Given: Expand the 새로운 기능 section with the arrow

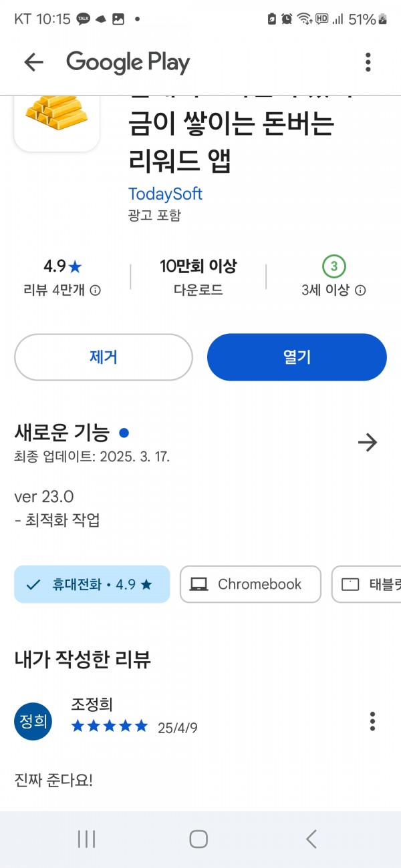Looking at the screenshot, I should click(x=368, y=442).
